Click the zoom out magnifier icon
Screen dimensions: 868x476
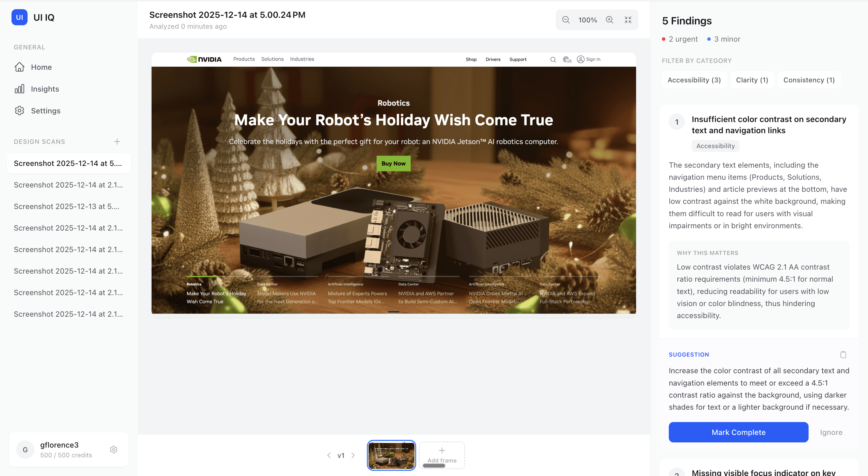(x=566, y=20)
